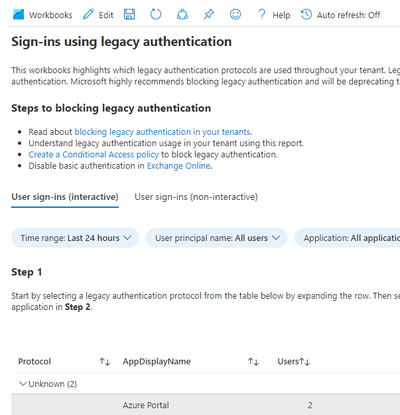400x415 pixels.
Task: Sort the table by the AppDisplayName column
Action: [253, 362]
